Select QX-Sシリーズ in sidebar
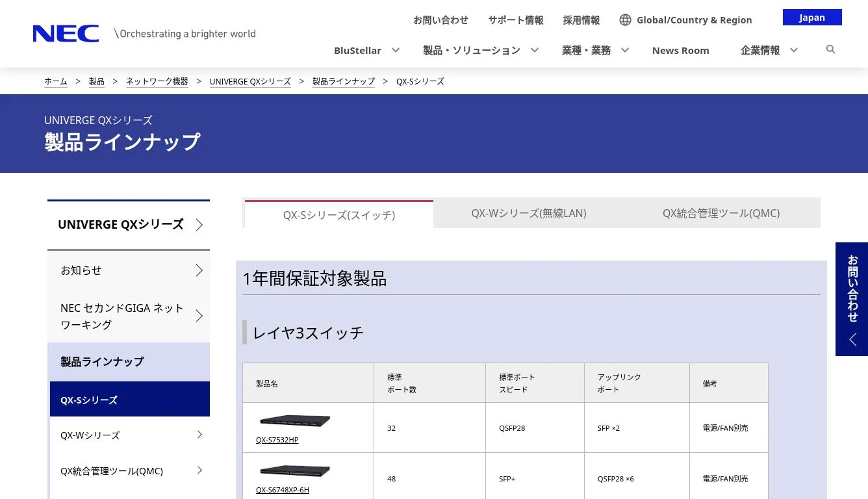 pyautogui.click(x=130, y=400)
